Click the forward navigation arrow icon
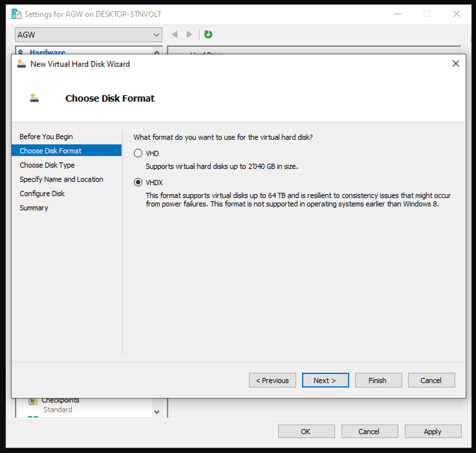 tap(189, 34)
